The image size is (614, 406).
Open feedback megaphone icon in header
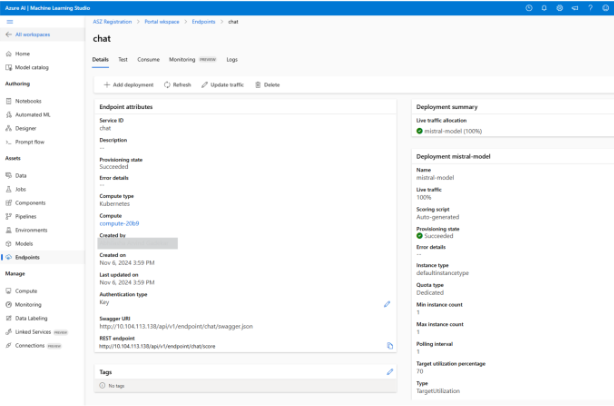coord(575,8)
